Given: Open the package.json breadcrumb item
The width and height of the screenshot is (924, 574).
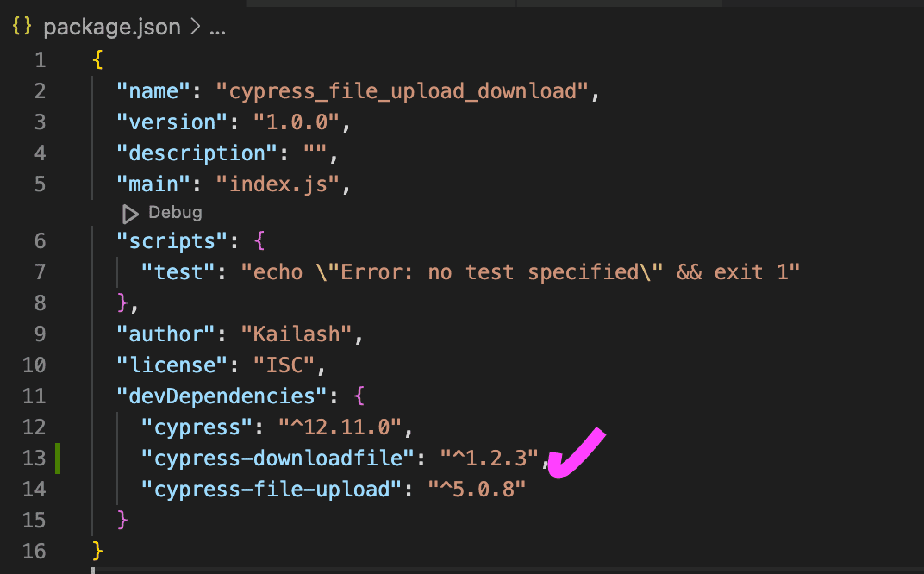Looking at the screenshot, I should tap(111, 28).
